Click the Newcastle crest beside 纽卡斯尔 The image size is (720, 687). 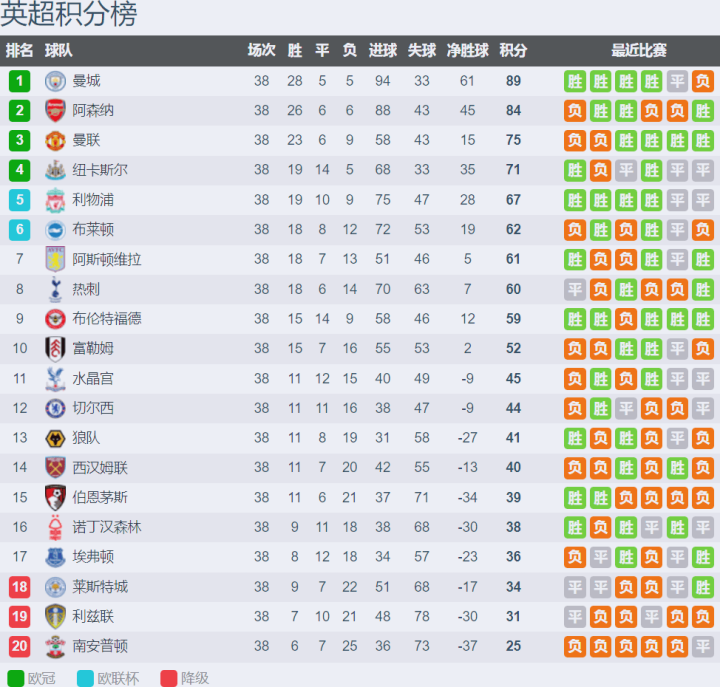(55, 170)
